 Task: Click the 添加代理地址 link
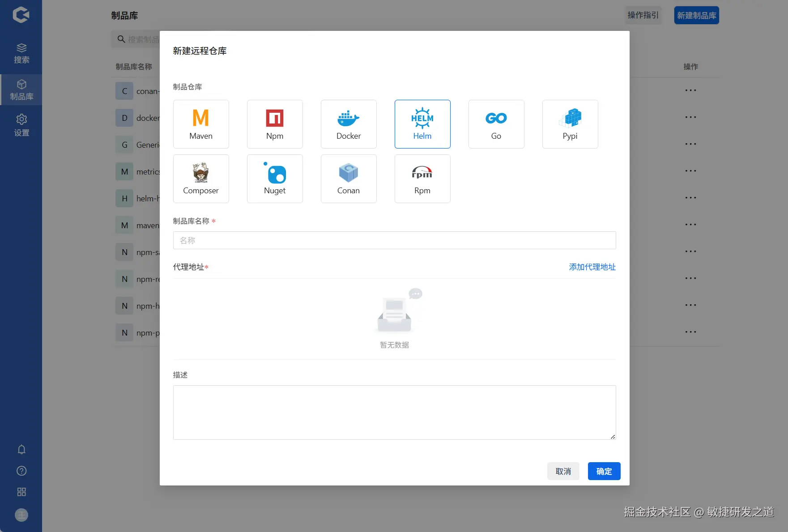tap(592, 267)
